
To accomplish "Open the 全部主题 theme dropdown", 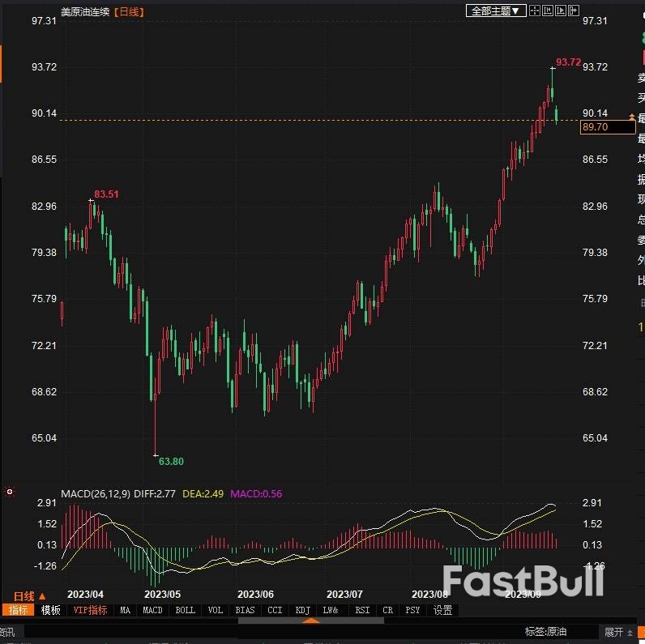I will coord(496,11).
